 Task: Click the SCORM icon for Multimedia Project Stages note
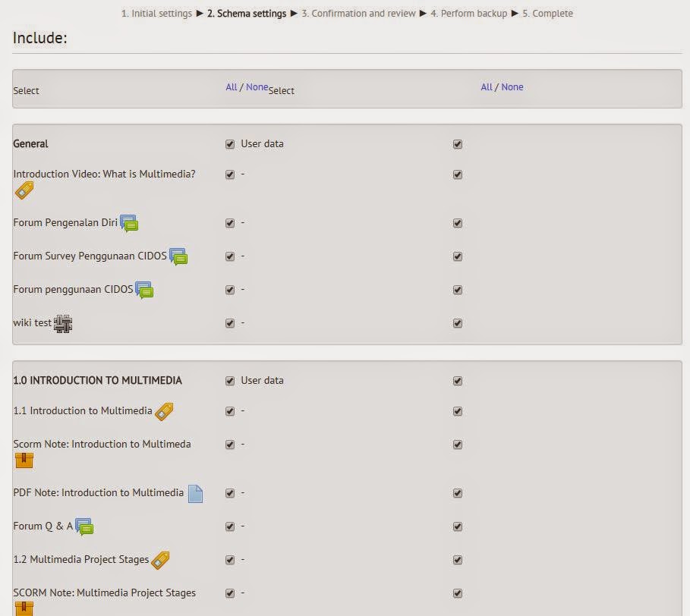click(x=23, y=608)
